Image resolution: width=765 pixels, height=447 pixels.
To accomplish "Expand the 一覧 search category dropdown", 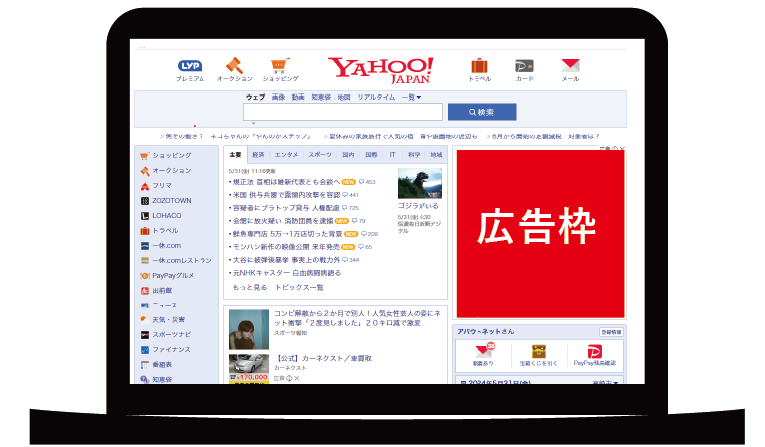I will coord(411,98).
